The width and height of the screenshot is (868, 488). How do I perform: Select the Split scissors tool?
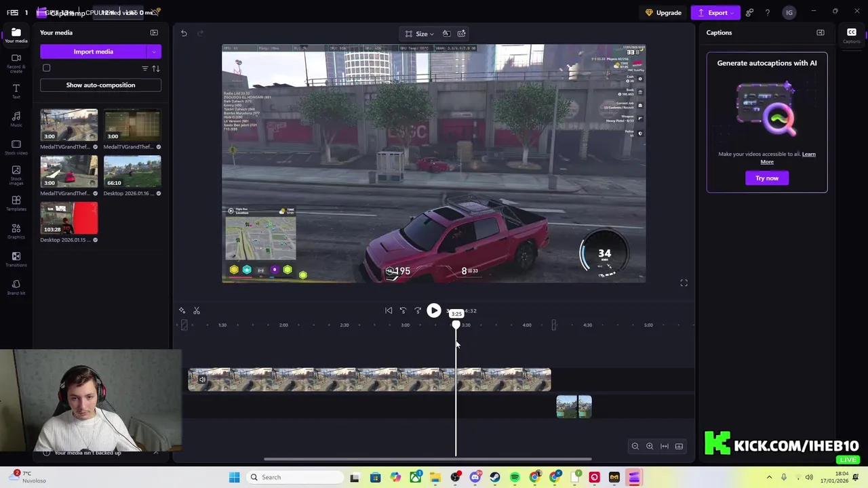(197, 310)
